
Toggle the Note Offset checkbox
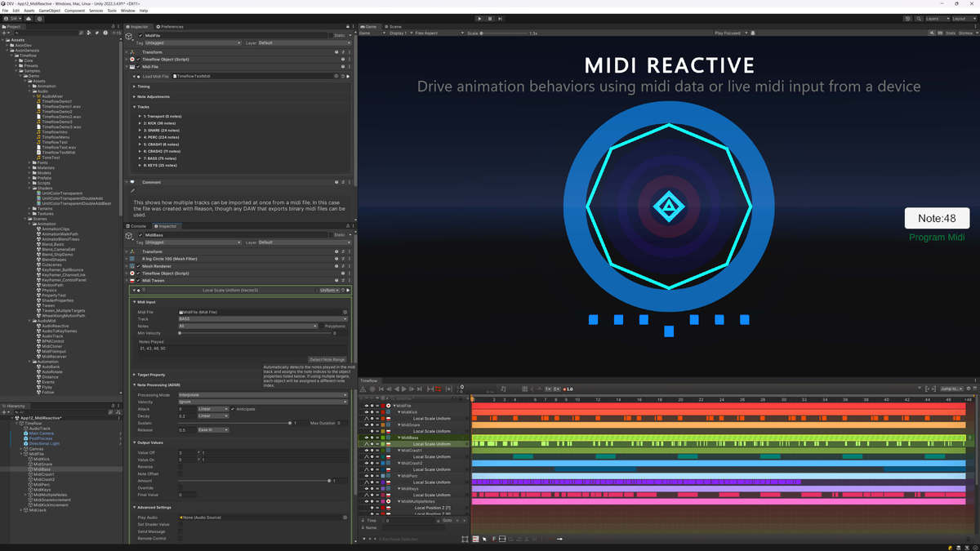(180, 474)
